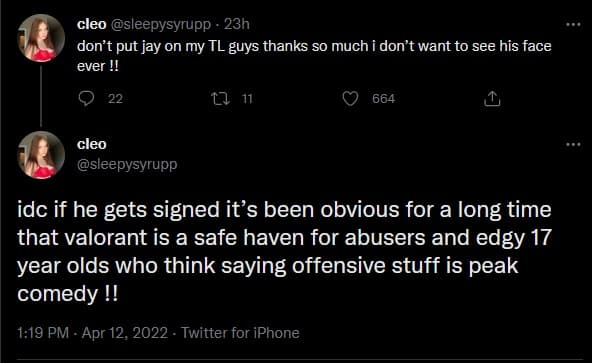This screenshot has height=363, width=592.
Task: Click cleo display name in main tweet
Action: pyautogui.click(x=92, y=144)
